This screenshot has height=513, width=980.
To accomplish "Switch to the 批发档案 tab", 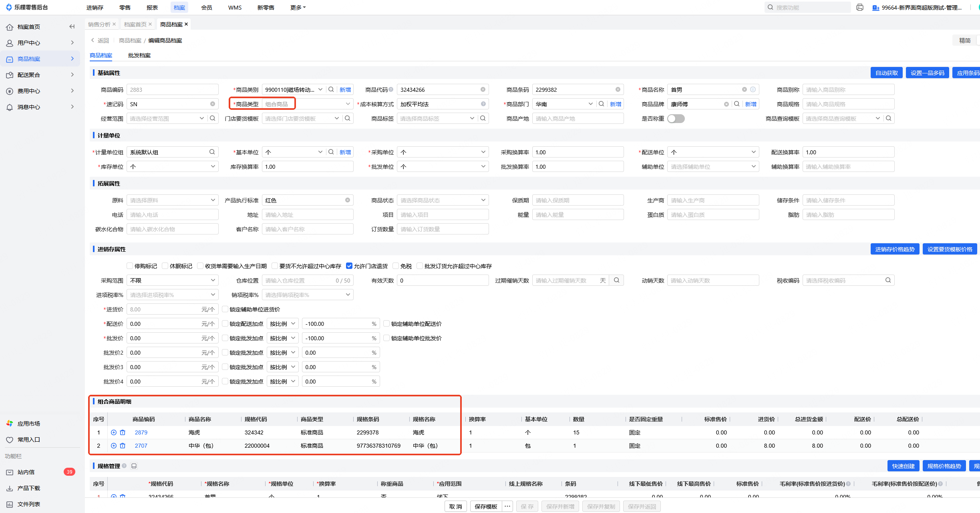I will (139, 55).
